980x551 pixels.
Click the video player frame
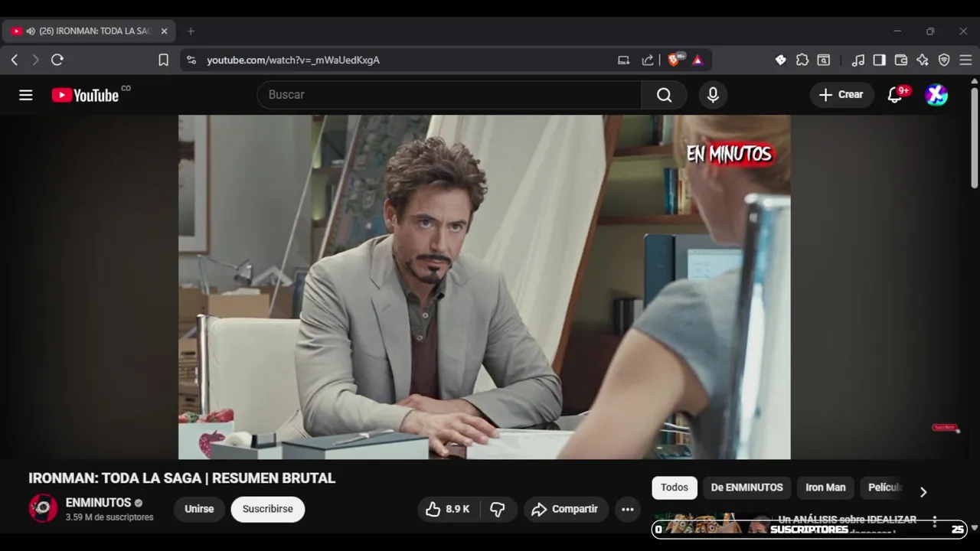click(484, 287)
